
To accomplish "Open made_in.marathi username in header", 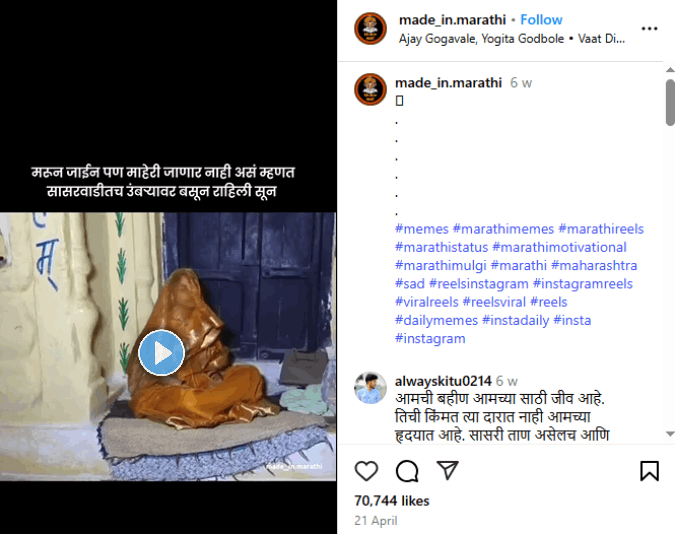I will point(452,20).
